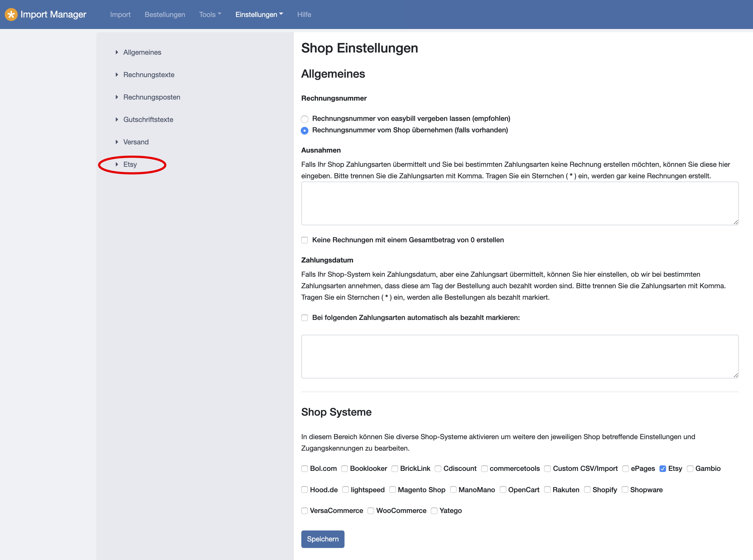Viewport: 753px width, 560px height.
Task: Enable the Gambio shop system
Action: [690, 469]
